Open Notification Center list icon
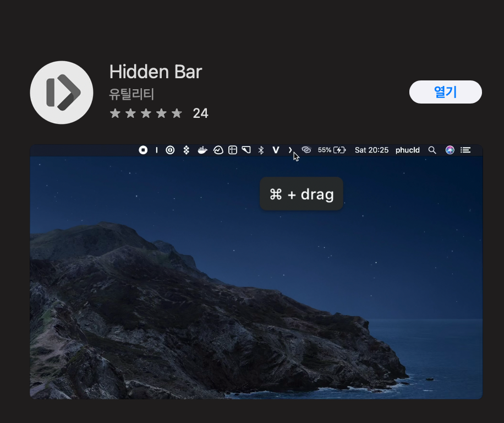 click(x=465, y=150)
